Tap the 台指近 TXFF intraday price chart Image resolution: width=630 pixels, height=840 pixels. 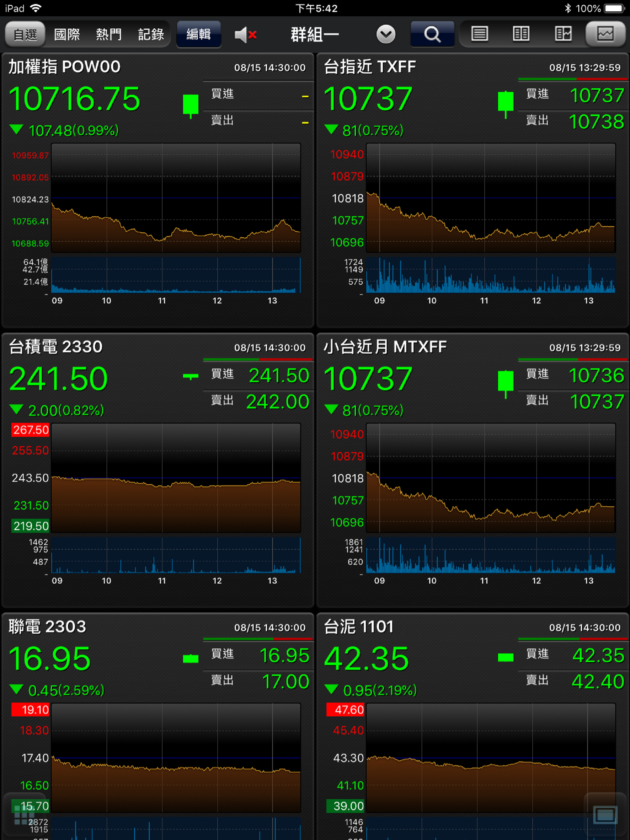click(x=491, y=198)
